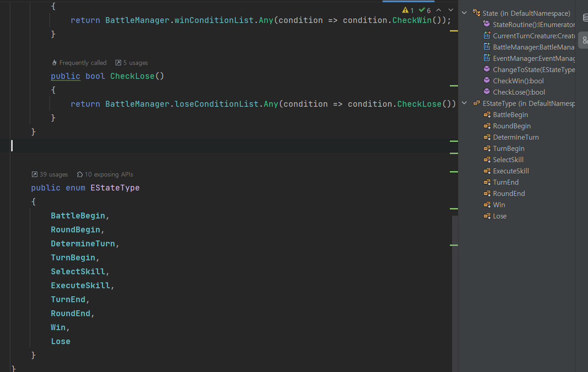This screenshot has height=372, width=588.
Task: Open the Database tool window icon
Action: click(585, 18)
